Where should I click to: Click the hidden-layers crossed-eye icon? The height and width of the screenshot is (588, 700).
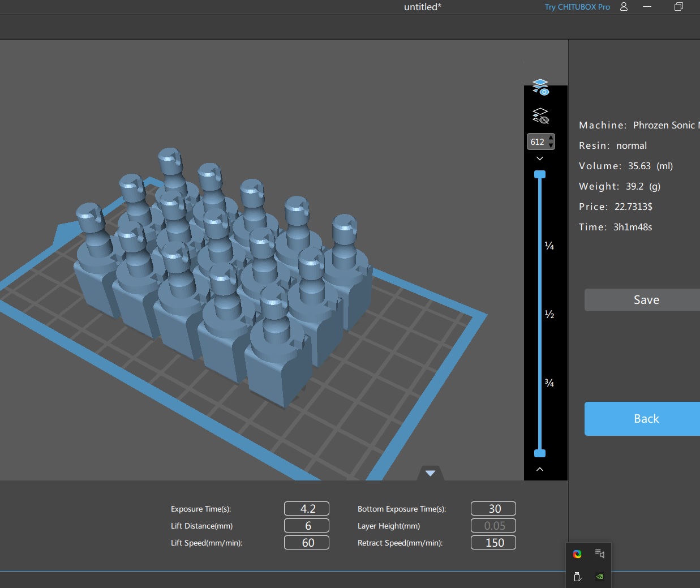540,115
